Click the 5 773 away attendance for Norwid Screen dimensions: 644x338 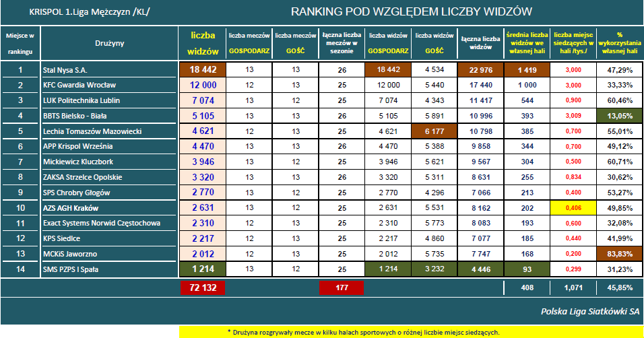pos(434,223)
